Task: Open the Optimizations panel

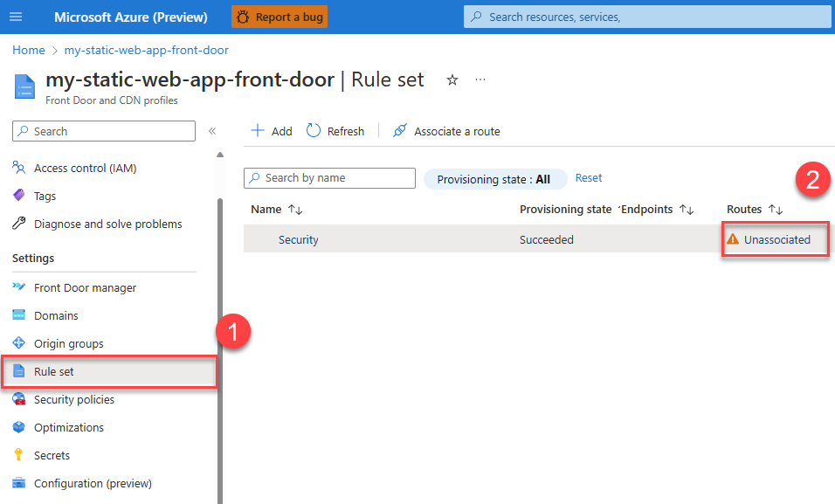Action: pyautogui.click(x=69, y=427)
